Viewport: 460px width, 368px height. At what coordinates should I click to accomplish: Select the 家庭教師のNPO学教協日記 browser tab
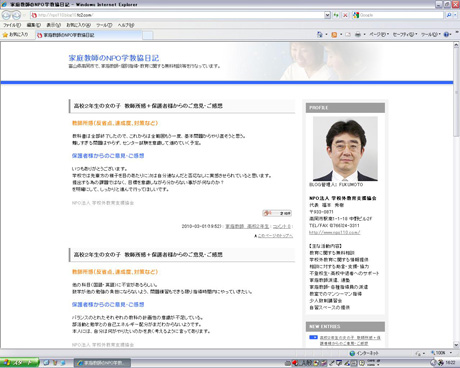(88, 35)
